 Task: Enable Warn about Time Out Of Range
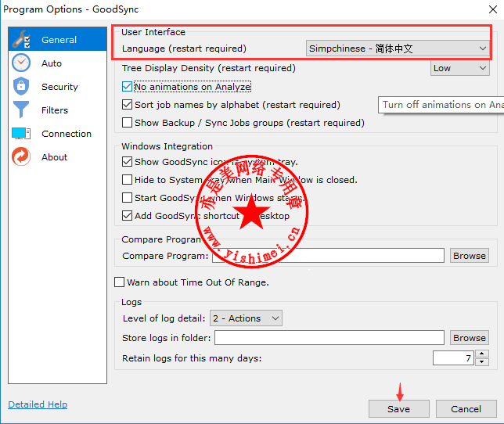pyautogui.click(x=119, y=282)
